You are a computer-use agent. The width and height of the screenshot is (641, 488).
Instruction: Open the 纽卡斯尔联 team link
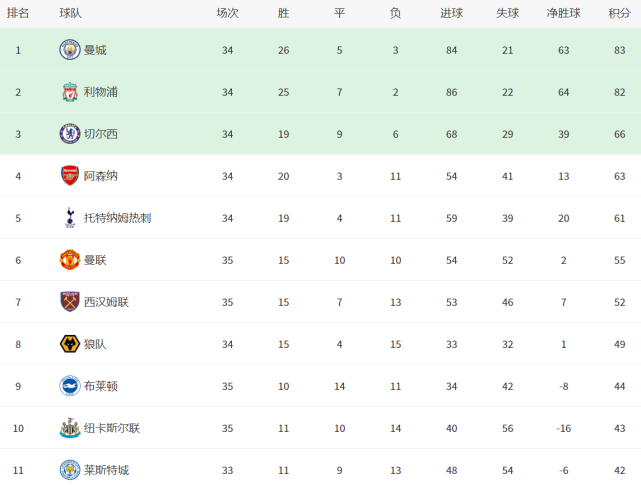click(x=112, y=428)
